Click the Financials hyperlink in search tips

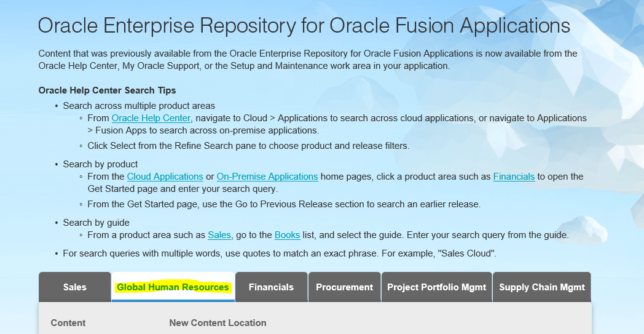[x=514, y=177]
